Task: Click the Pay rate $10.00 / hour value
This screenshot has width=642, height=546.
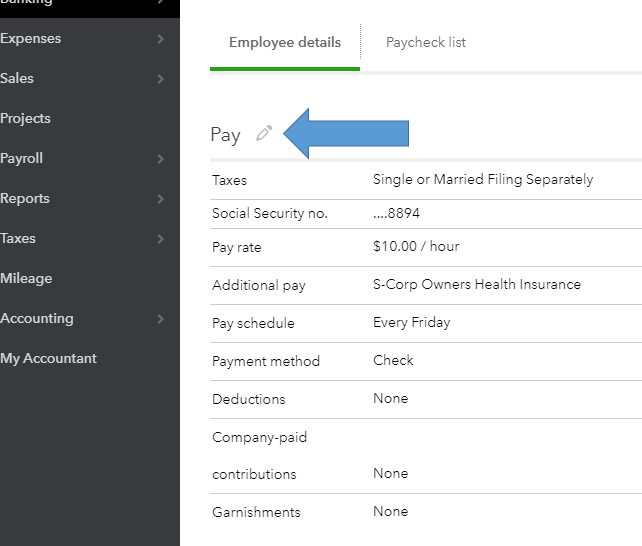Action: 416,246
